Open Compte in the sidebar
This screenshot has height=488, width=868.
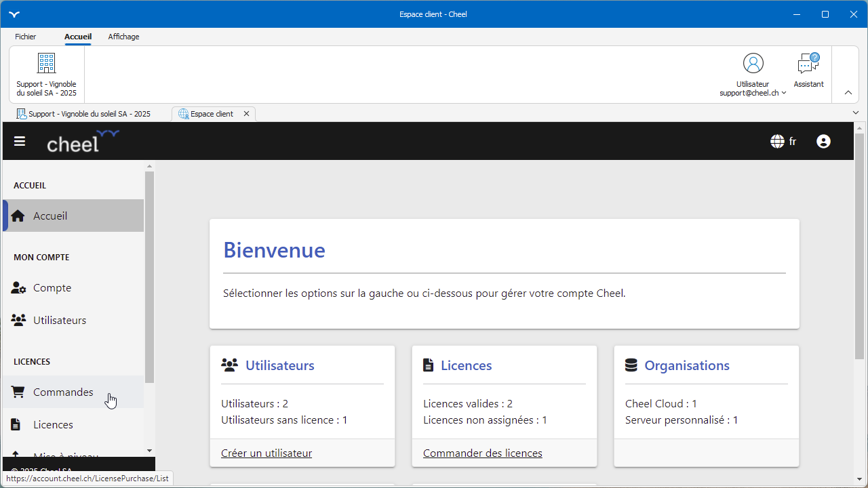[x=73, y=288]
